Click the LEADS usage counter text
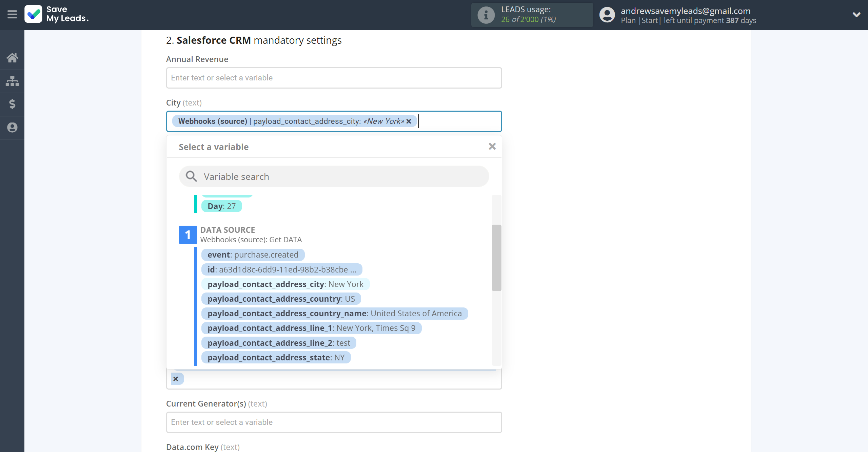Screen dimensions: 868x452 click(x=528, y=19)
